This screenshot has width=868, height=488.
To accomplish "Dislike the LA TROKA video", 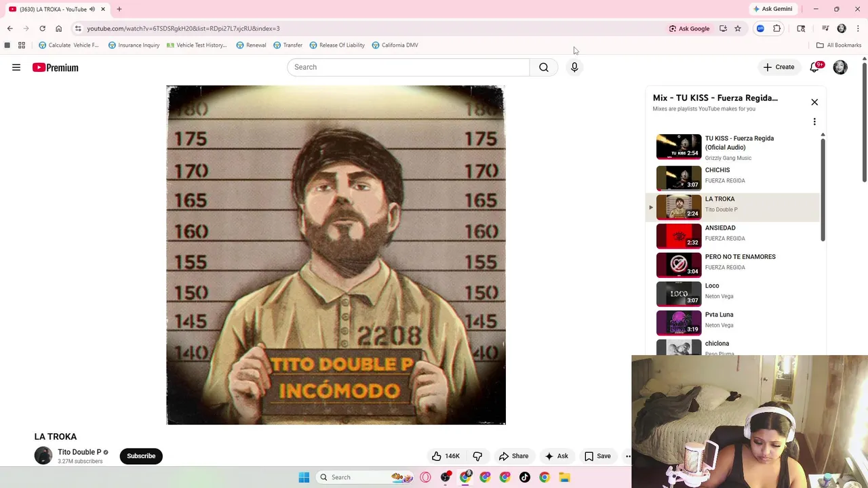I will [x=477, y=456].
